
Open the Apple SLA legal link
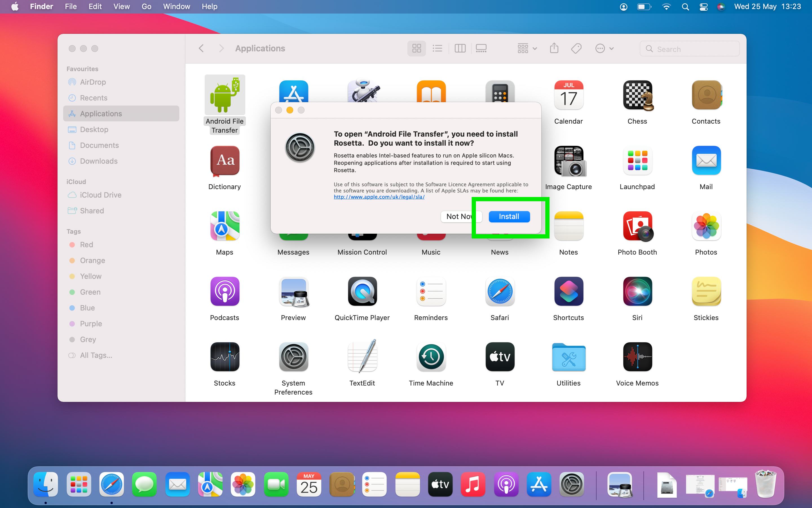click(x=379, y=197)
